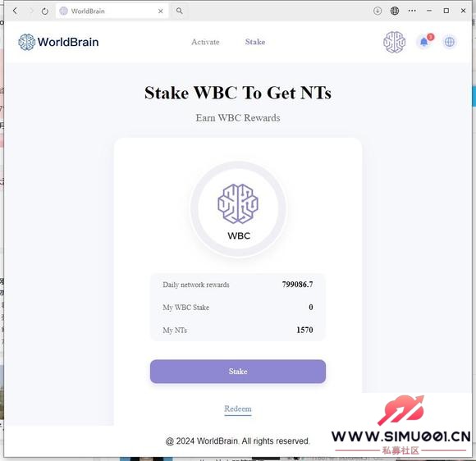Click the browser globe icon in the title bar
The height and width of the screenshot is (461, 476).
394,11
